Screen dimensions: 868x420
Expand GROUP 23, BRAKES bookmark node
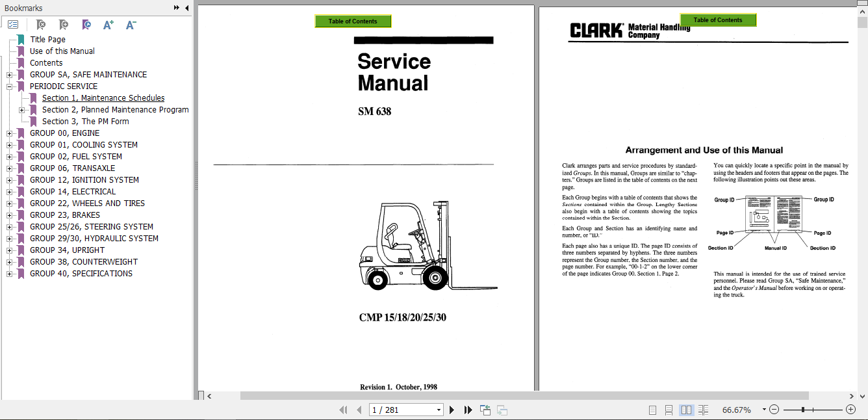(x=10, y=215)
